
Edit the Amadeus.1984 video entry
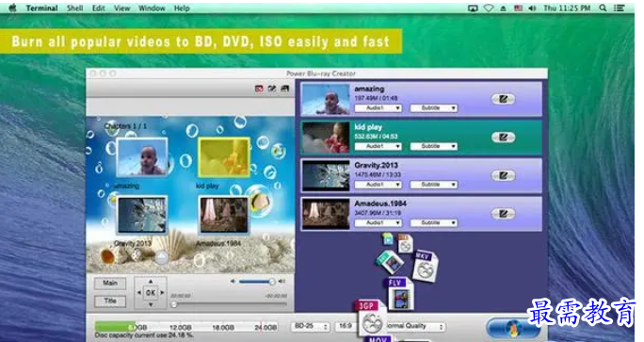(503, 213)
